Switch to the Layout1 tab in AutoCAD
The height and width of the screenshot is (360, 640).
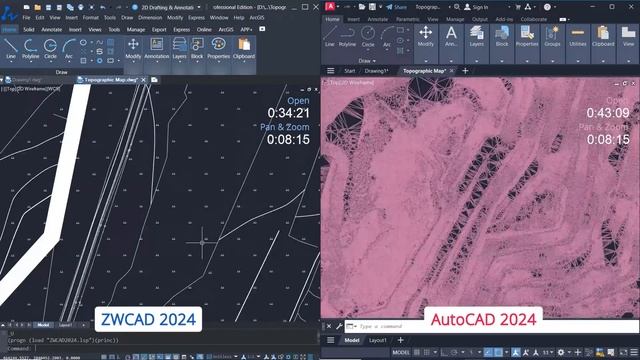[x=378, y=340]
